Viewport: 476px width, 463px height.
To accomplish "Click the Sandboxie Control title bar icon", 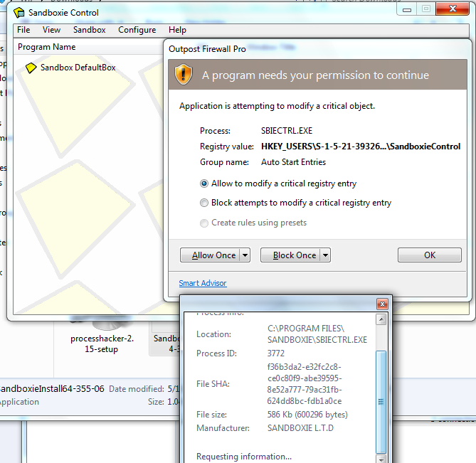I will [18, 12].
